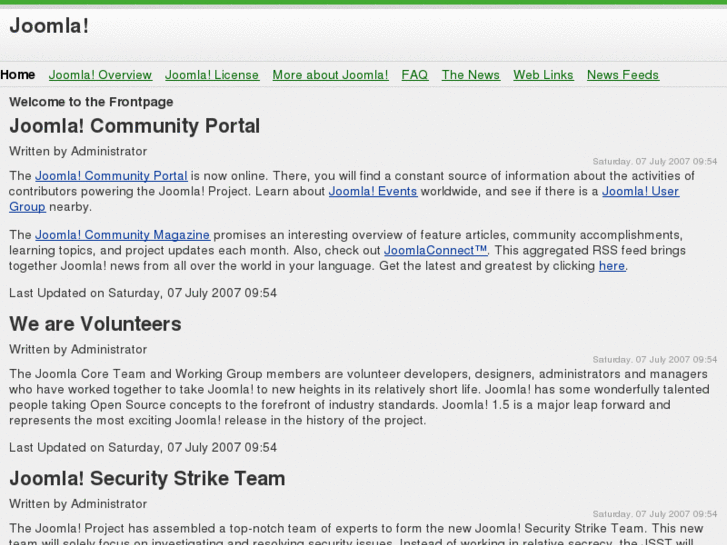
Task: Click the We are Volunteers heading
Action: [95, 324]
